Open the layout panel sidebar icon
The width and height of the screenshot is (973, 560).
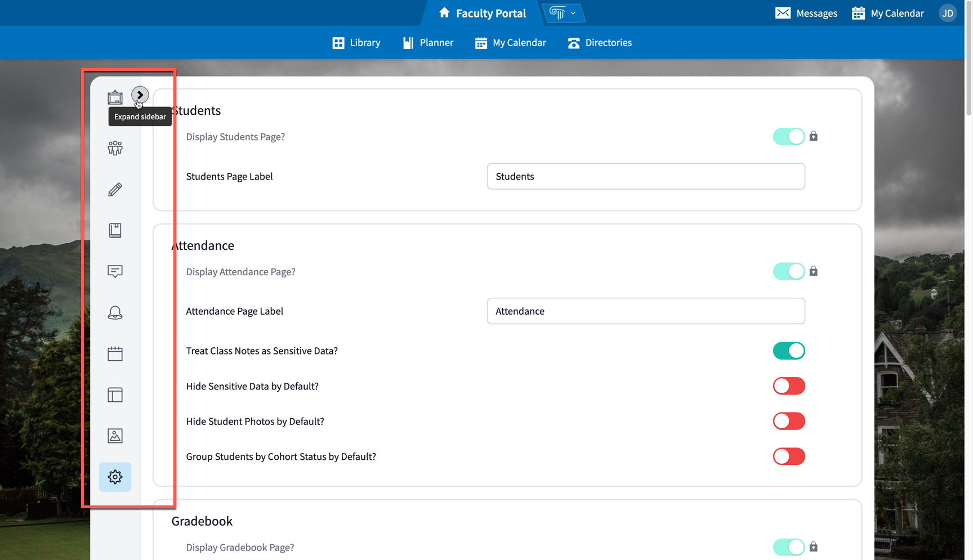[115, 395]
